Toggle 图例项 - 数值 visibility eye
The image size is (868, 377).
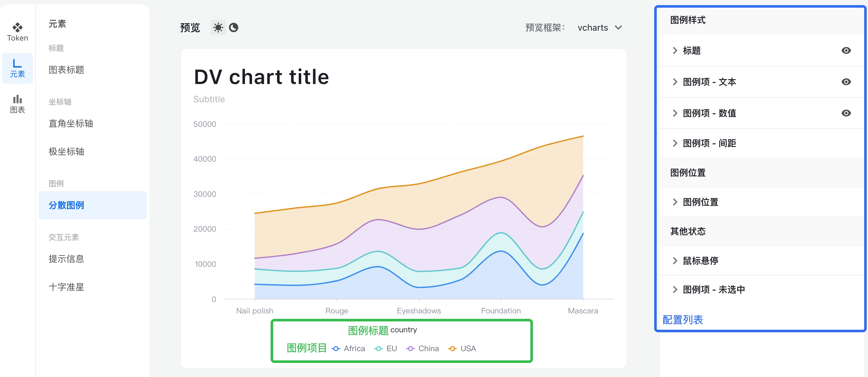[x=846, y=113]
